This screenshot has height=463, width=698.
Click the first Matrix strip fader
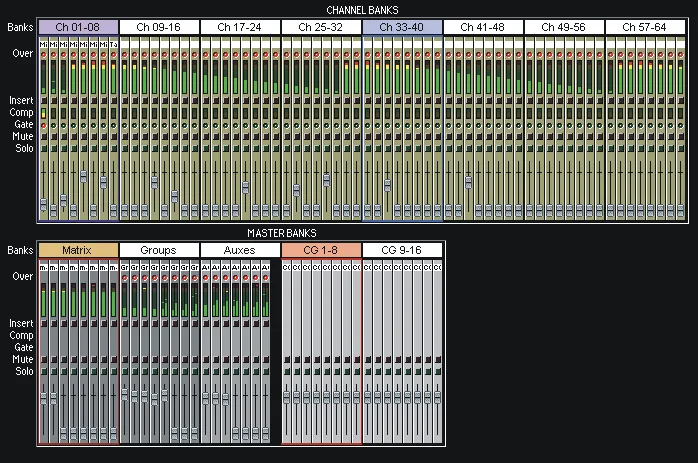[x=44, y=398]
